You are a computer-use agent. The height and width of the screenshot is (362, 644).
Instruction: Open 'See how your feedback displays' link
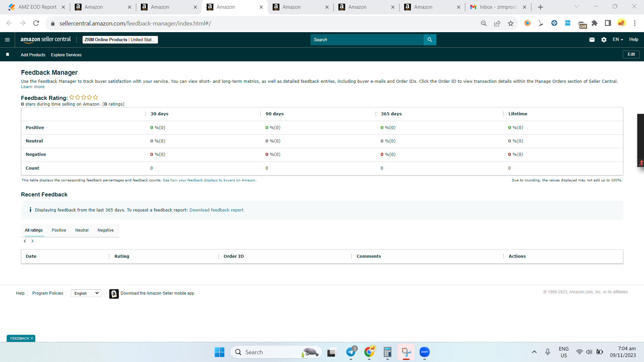[209, 180]
